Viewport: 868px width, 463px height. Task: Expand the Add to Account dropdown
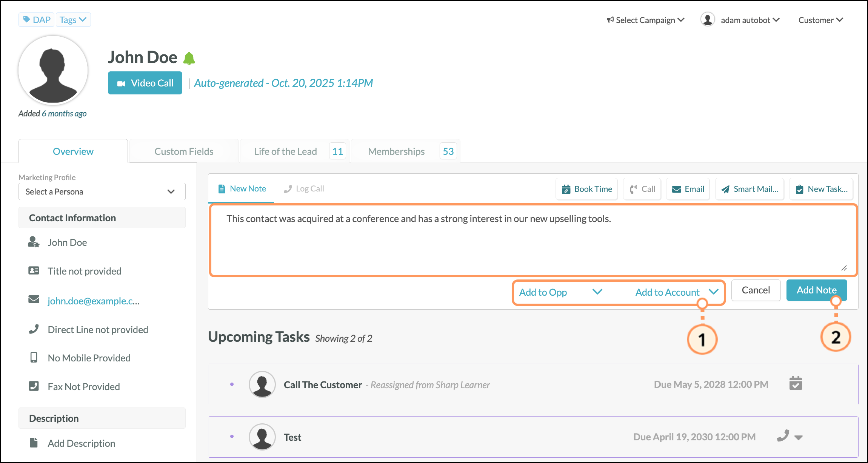pos(676,292)
